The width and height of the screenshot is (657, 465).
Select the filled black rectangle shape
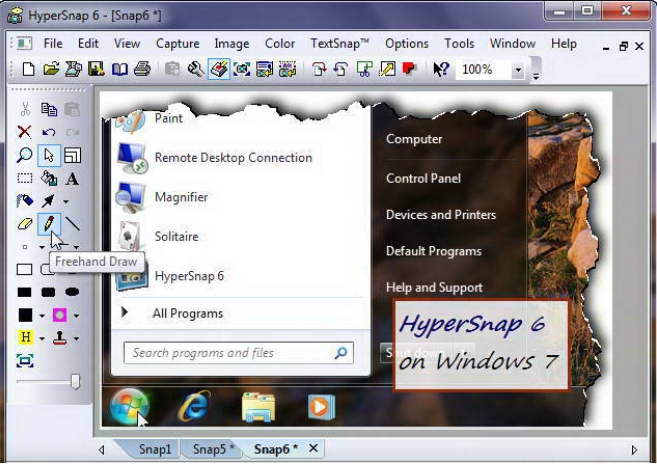click(24, 292)
